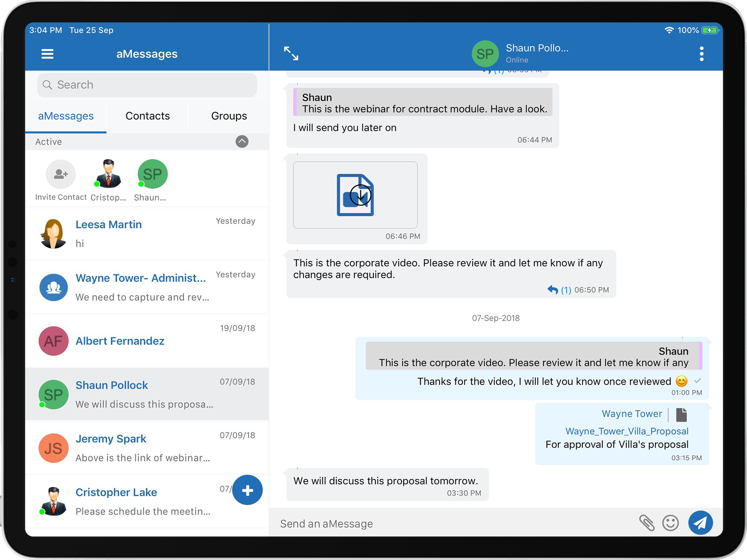Click Cristopher Lake's avatar in the list
The image size is (747, 560).
(x=53, y=501)
